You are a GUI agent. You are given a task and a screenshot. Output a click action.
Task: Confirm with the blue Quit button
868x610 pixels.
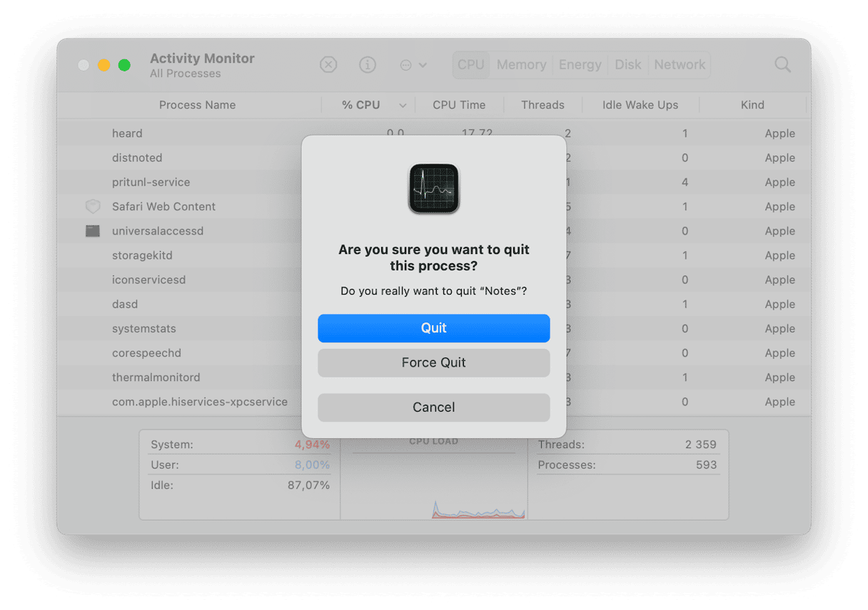434,328
